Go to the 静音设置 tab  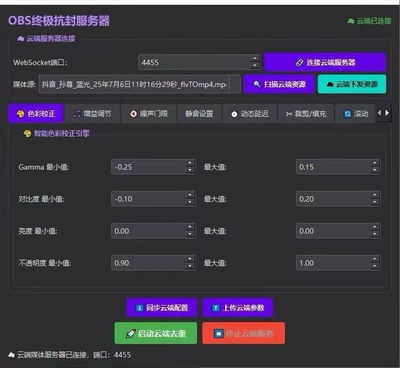point(199,114)
